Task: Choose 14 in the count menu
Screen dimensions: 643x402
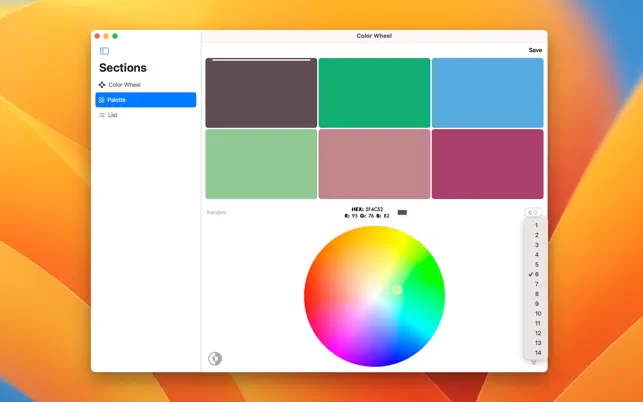Action: point(536,353)
